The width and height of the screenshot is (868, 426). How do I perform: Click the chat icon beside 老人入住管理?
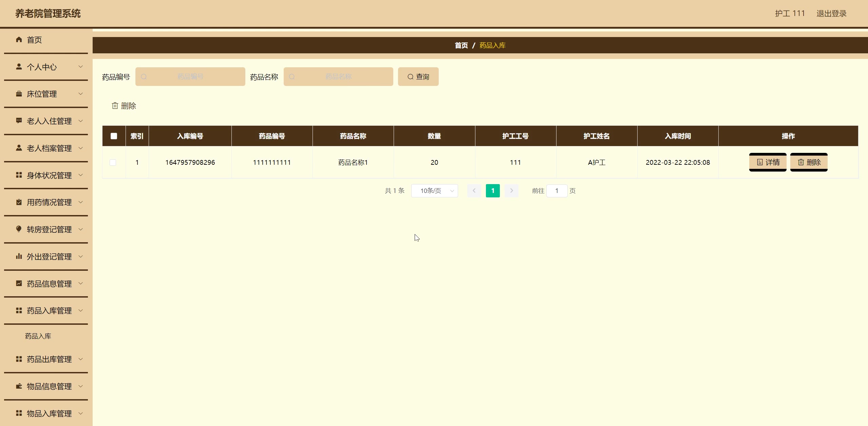coord(19,121)
